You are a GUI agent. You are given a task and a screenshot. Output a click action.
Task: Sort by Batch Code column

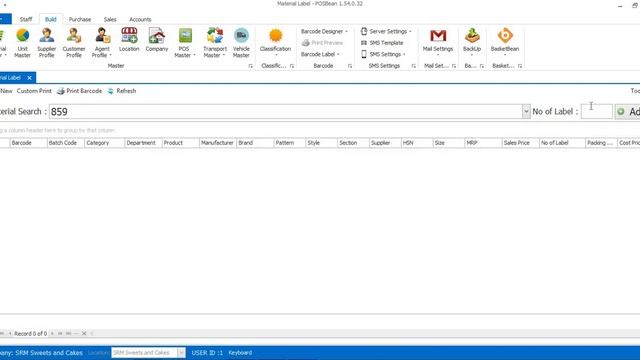coord(65,143)
